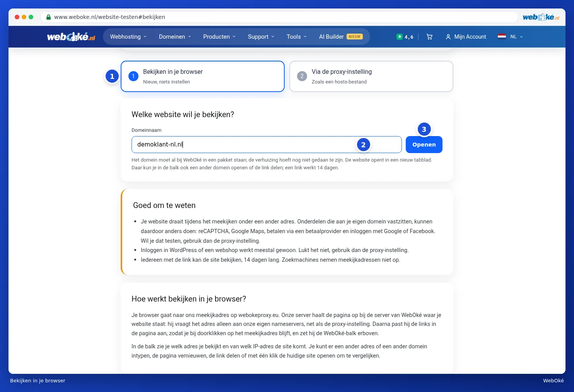Click the 'Welke website wil je bekijken?' heading

tap(183, 114)
